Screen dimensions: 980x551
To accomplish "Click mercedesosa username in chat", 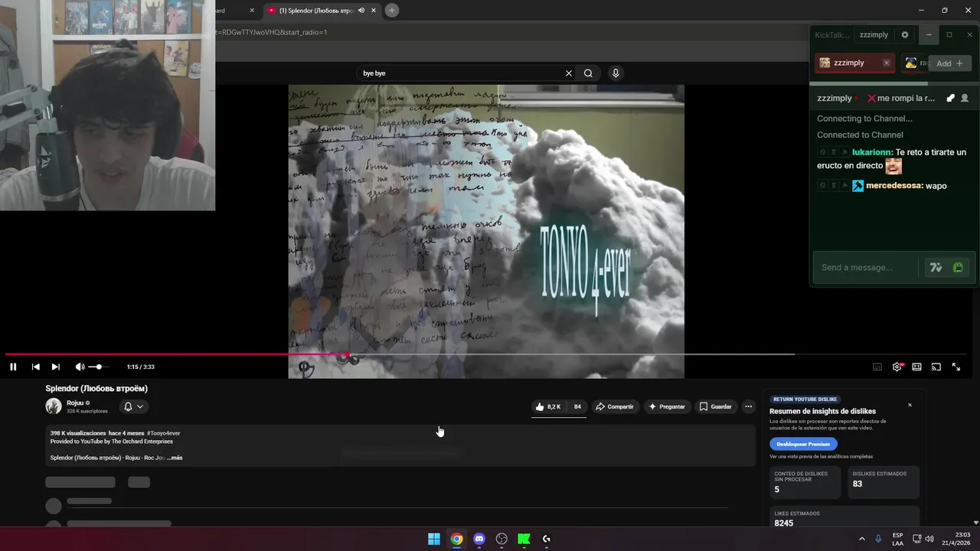I will [894, 186].
